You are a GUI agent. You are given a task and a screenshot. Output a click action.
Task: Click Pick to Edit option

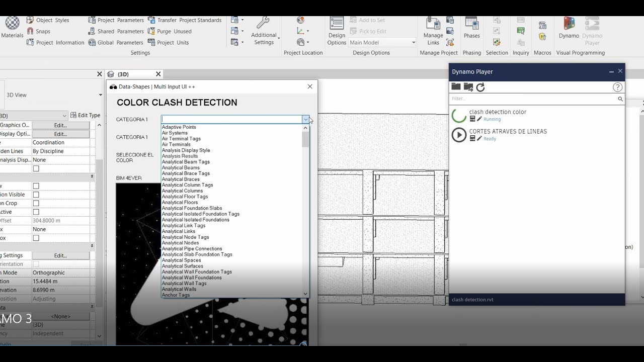[368, 31]
